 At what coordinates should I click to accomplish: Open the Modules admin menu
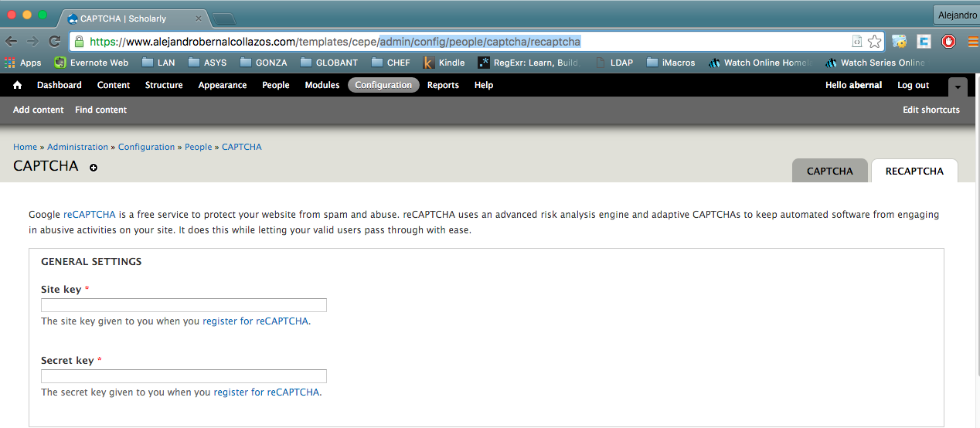322,85
